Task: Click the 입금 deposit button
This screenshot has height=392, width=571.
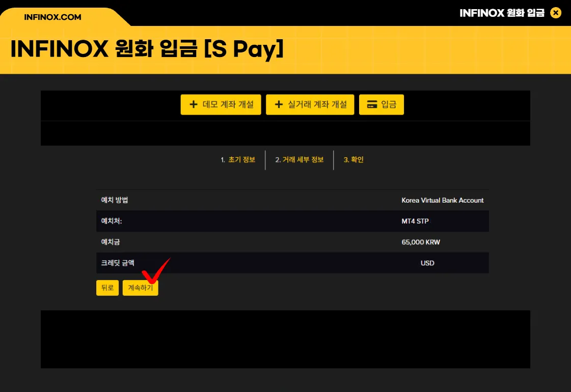Action: [382, 104]
